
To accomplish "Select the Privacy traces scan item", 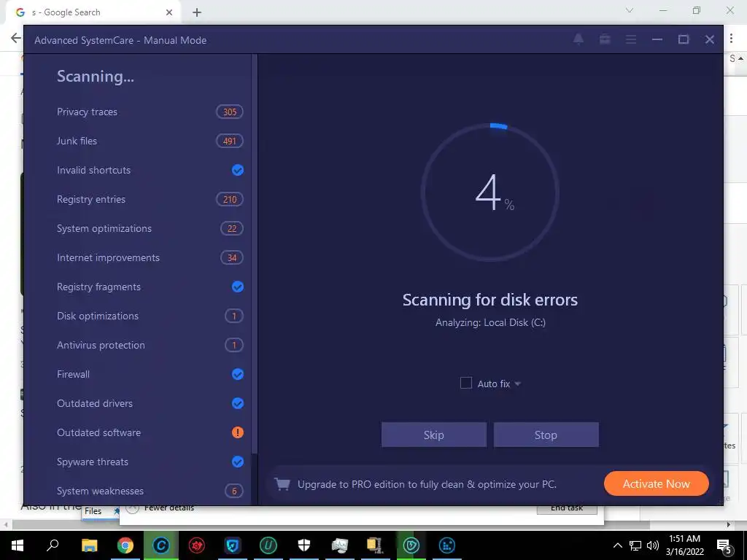I will 150,112.
